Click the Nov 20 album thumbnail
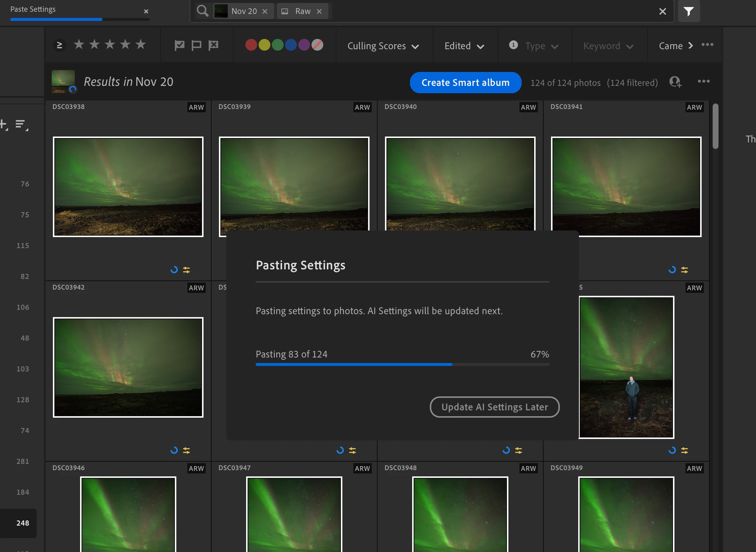Viewport: 756px width, 552px height. [x=64, y=81]
